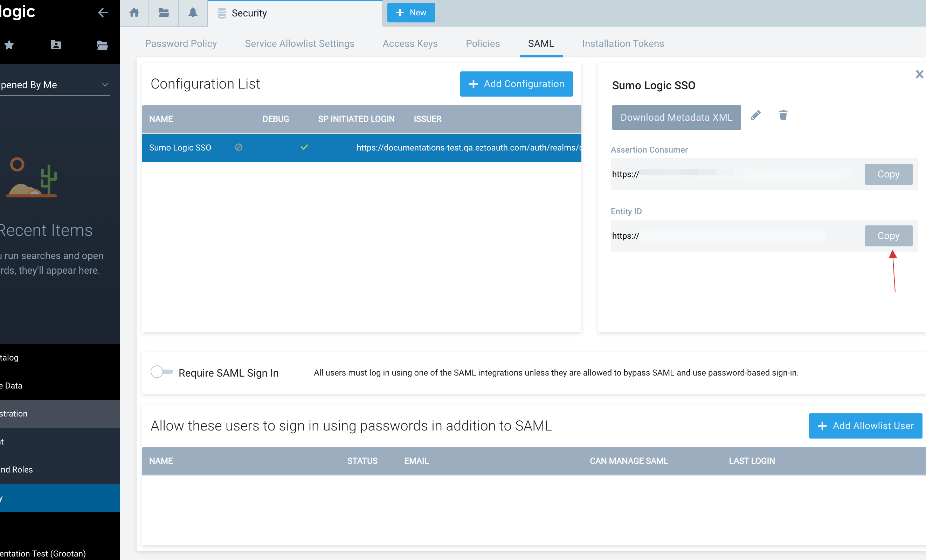Click the Security tab stack icon

(x=222, y=13)
